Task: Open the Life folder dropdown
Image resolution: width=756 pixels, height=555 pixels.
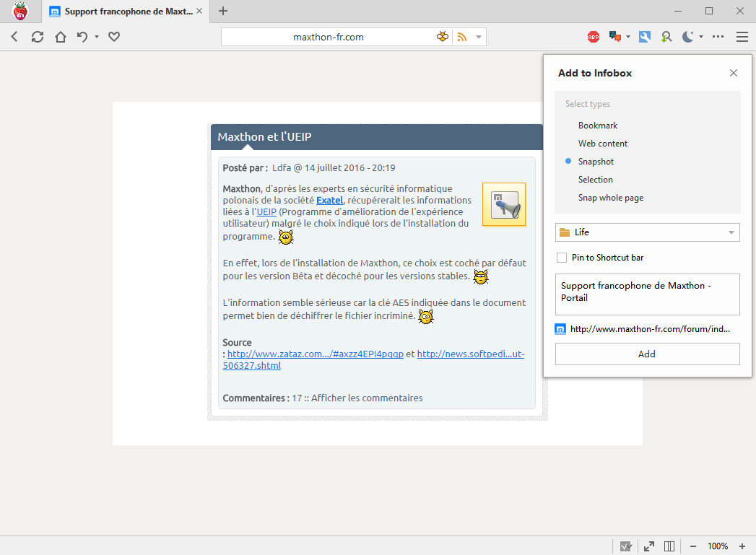Action: coord(648,232)
